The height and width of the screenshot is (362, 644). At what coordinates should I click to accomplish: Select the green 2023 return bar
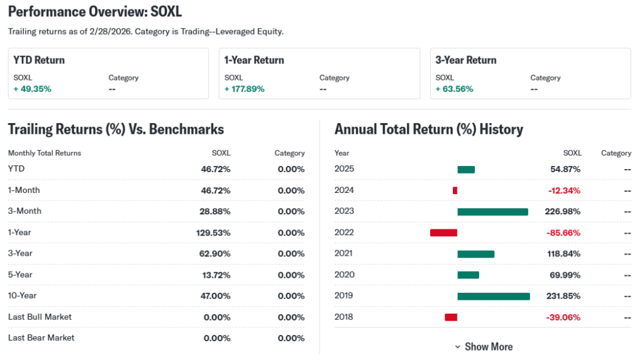point(492,212)
